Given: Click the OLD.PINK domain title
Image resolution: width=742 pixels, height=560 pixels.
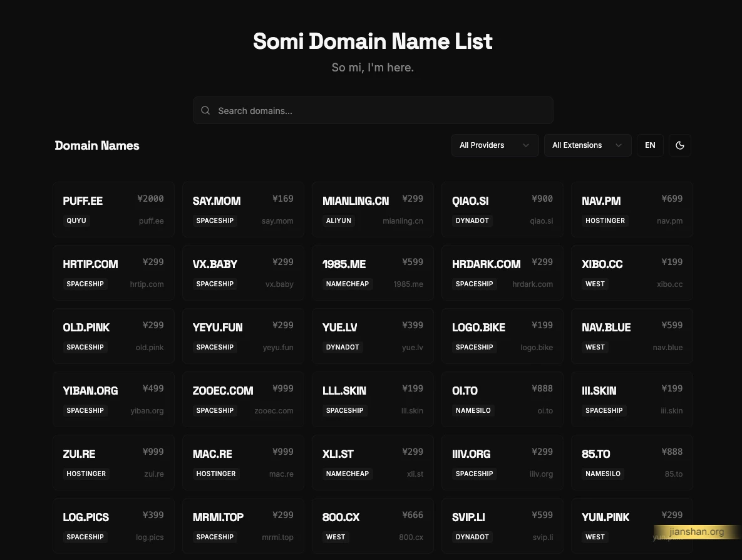Looking at the screenshot, I should tap(86, 328).
